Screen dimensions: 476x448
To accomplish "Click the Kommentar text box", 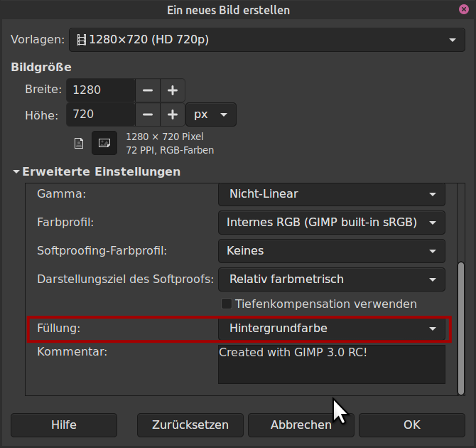I will (332, 364).
